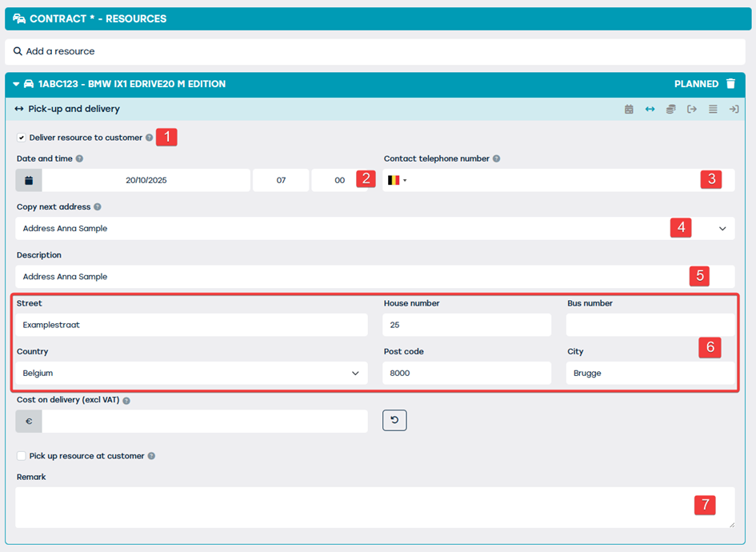Open the coins pricing section icon

click(x=670, y=109)
